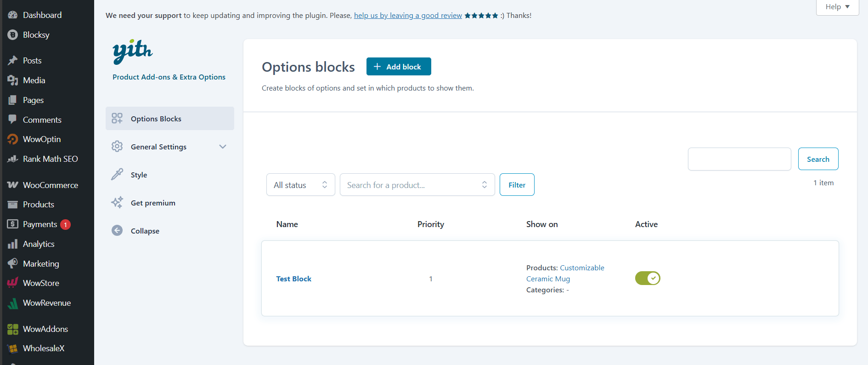
Task: Open the Help dropdown tab
Action: pos(837,7)
